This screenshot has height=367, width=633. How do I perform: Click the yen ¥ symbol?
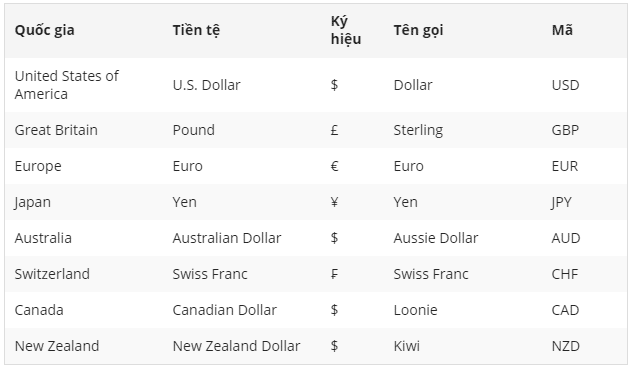point(334,202)
